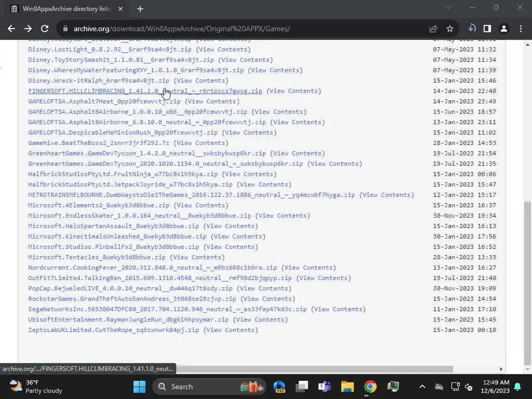Open a new browser tab
This screenshot has height=399, width=532.
pos(140,9)
